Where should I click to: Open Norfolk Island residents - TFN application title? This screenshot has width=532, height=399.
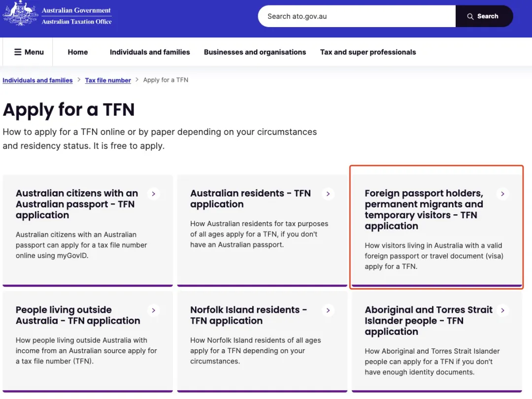[x=249, y=315]
